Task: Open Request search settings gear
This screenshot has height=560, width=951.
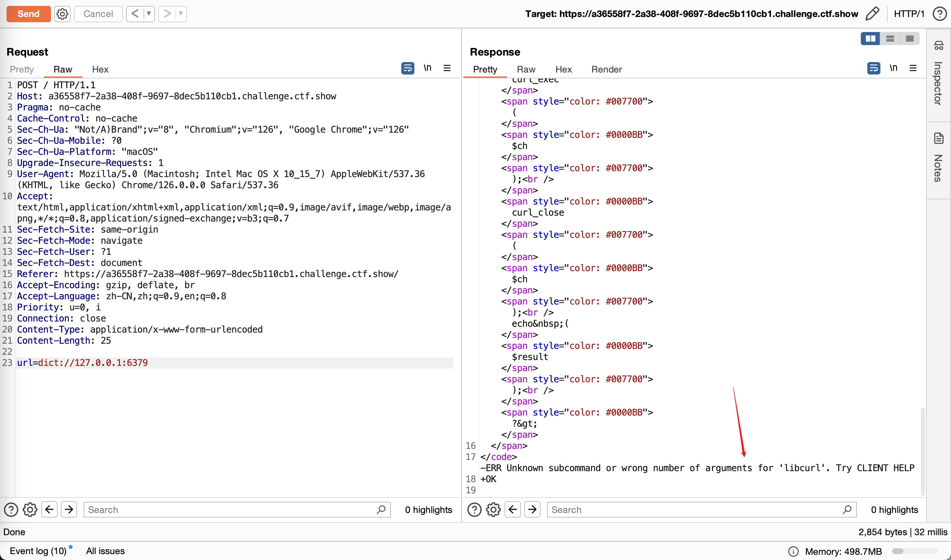Action: (x=30, y=510)
